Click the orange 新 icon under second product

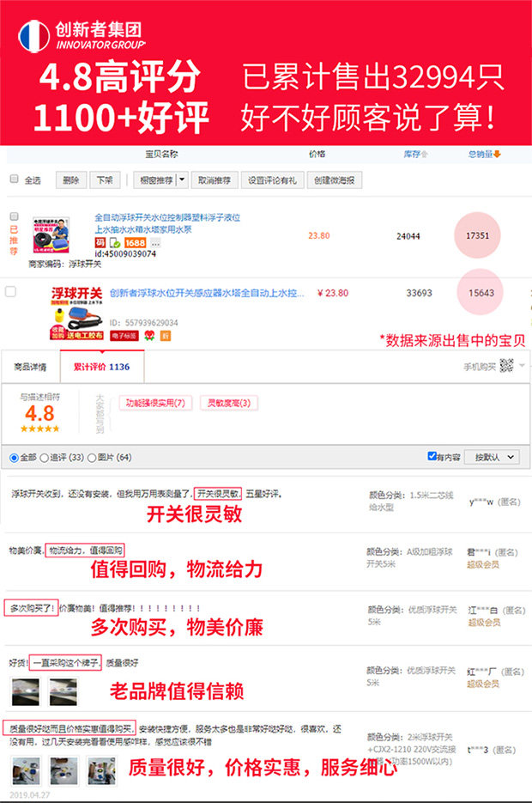(x=166, y=336)
